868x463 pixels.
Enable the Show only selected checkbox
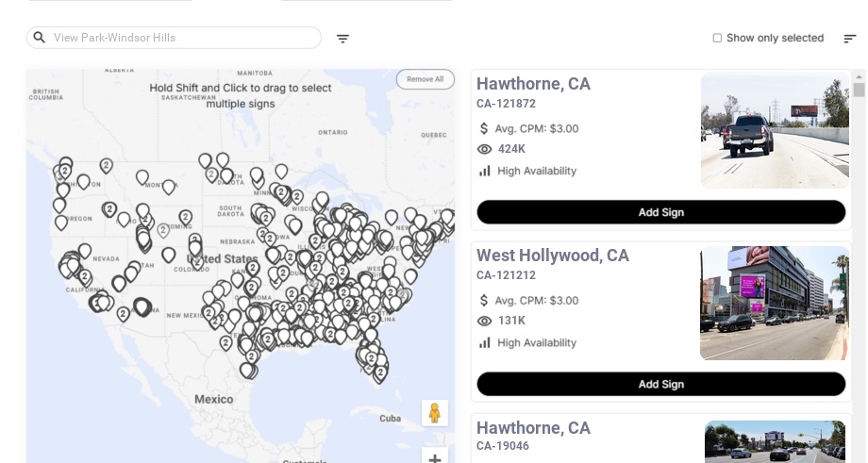coord(717,38)
